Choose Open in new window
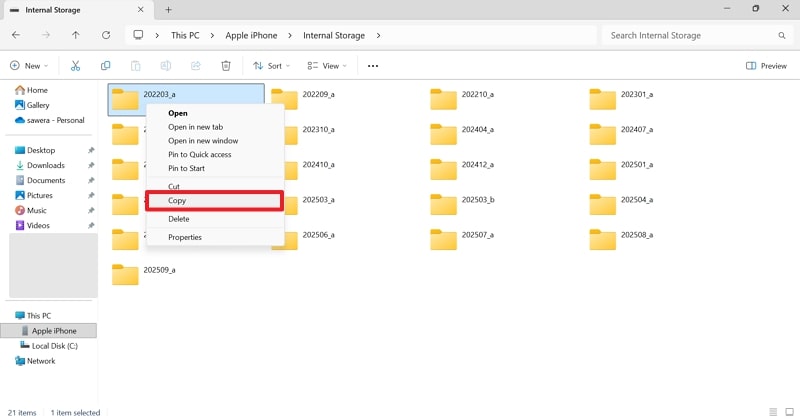The width and height of the screenshot is (800, 420). click(x=215, y=141)
